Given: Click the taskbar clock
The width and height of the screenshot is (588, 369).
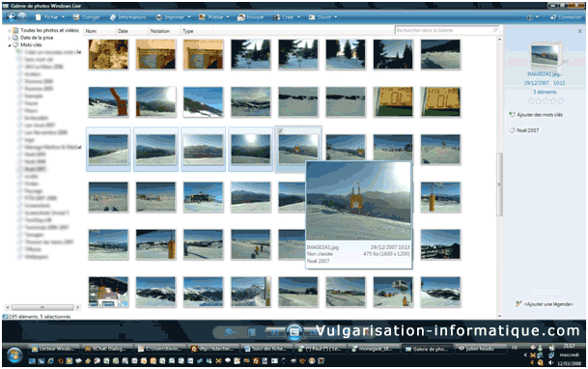Looking at the screenshot, I should click(569, 355).
